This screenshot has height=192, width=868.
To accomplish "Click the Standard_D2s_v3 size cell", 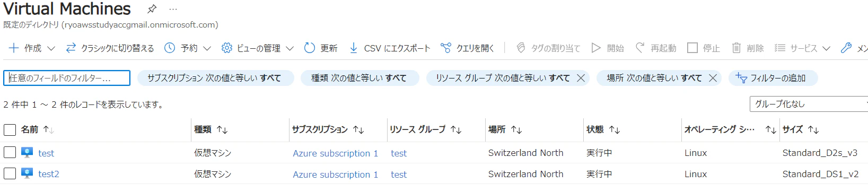I will (820, 153).
